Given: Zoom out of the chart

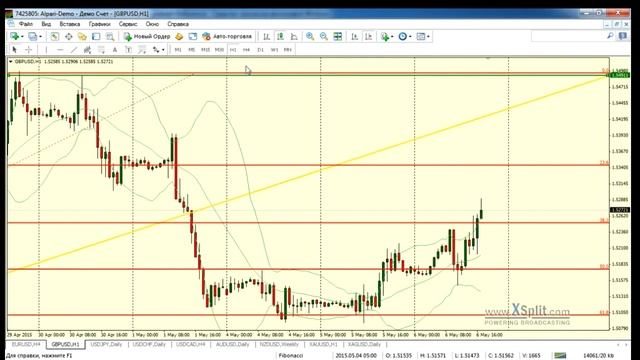Looking at the screenshot, I should tap(324, 36).
